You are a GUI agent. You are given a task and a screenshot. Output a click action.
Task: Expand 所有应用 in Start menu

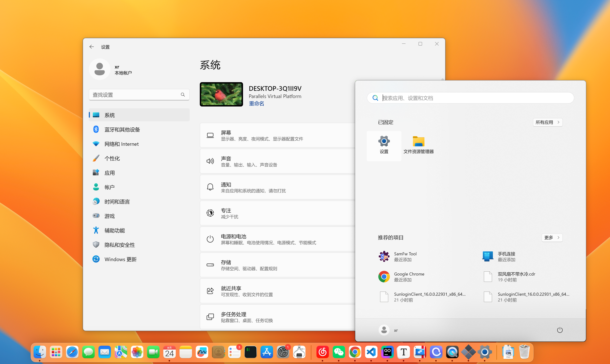[547, 122]
